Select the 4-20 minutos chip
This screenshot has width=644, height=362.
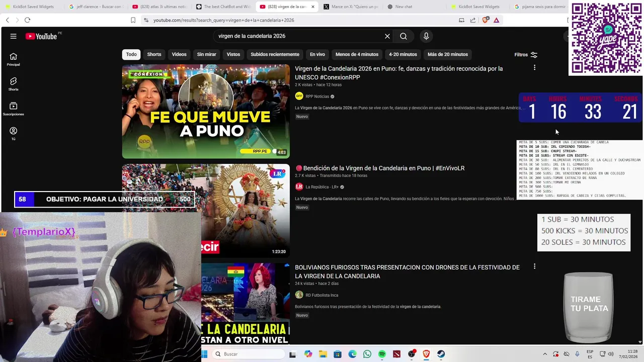tap(403, 54)
